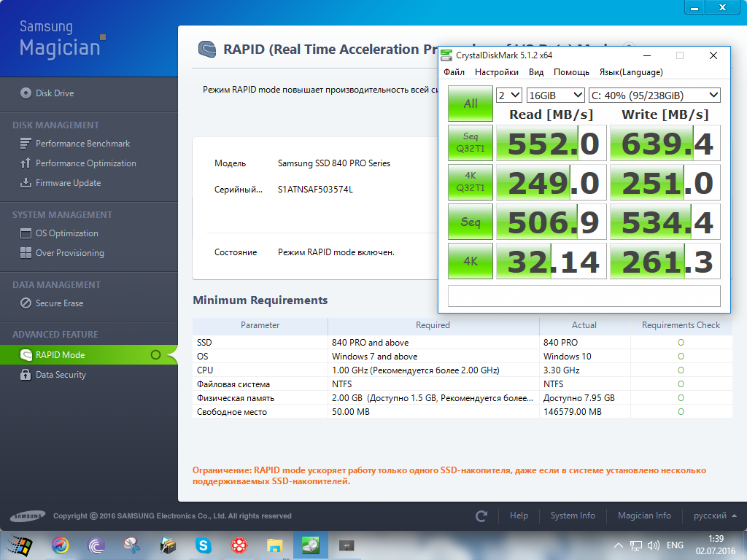The image size is (747, 560).
Task: Open the test size dropdown 16GiB
Action: (x=555, y=96)
